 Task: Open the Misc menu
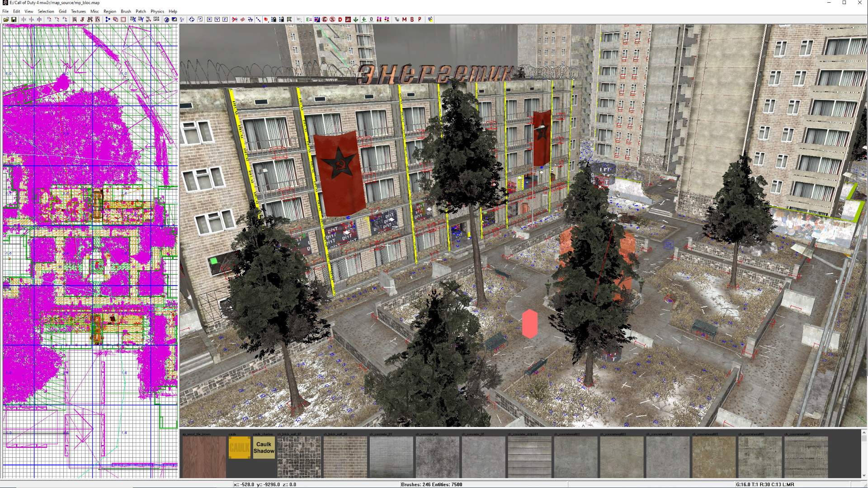tap(94, 11)
